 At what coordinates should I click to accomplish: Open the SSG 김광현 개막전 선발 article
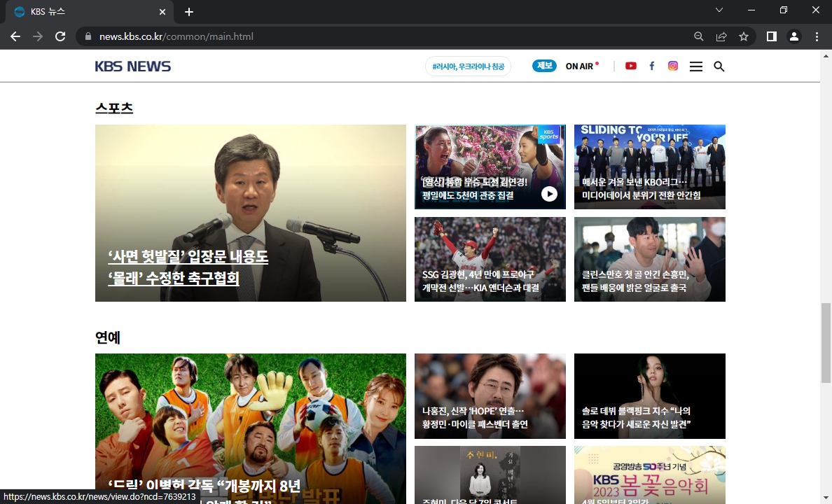(x=490, y=260)
